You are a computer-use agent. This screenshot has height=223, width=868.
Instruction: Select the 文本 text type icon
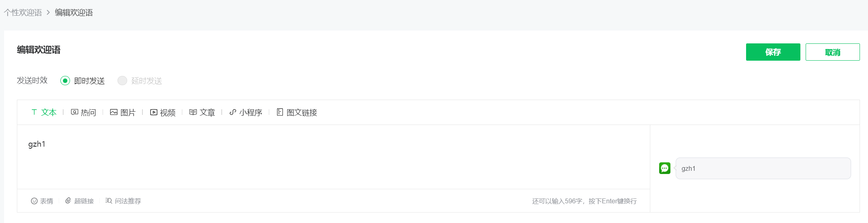pyautogui.click(x=34, y=112)
